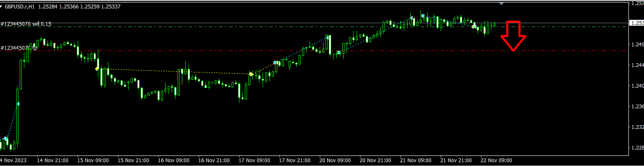Click the cyan marker at 20 Nov low
Image resolution: width=644 pixels, height=166 pixels.
pyautogui.click(x=339, y=53)
